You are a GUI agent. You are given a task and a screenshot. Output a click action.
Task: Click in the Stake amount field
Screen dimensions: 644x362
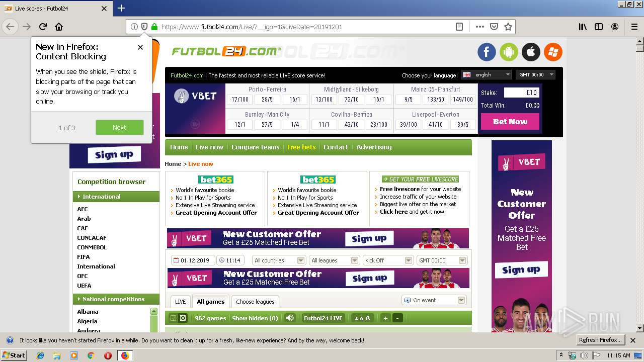pos(522,93)
